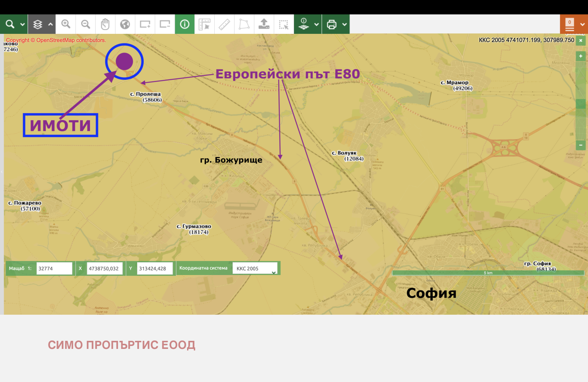Click the layer info toolbar button
Image resolution: width=588 pixels, height=382 pixels.
(304, 24)
